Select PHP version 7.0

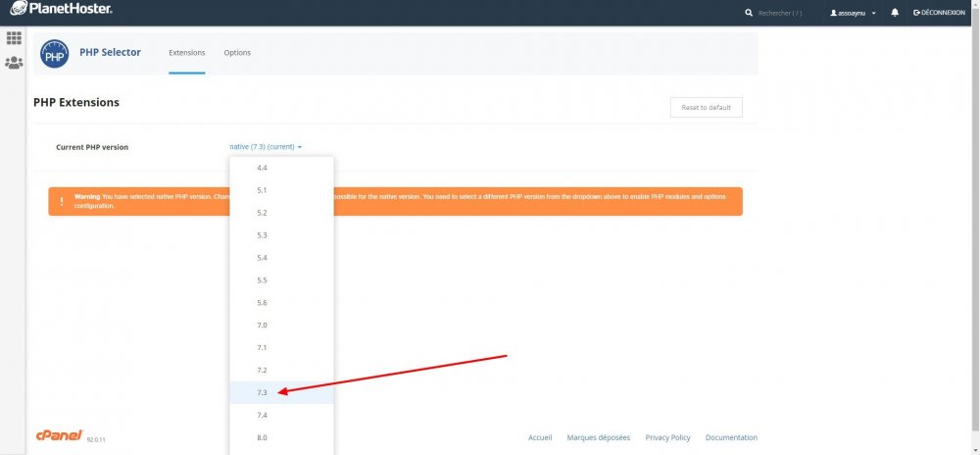tap(281, 325)
